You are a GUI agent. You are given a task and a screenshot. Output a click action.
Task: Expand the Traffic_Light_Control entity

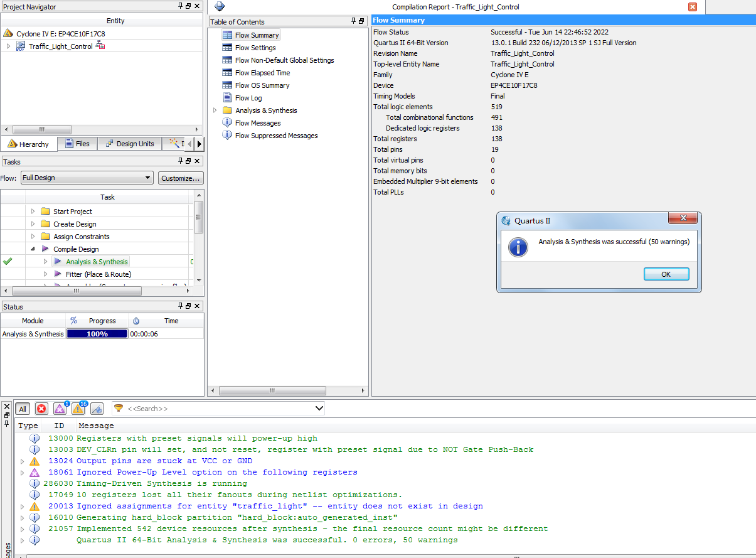point(8,46)
